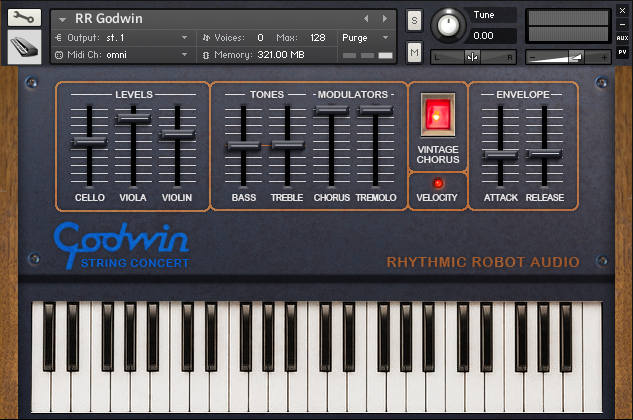Toggle the Velocity red LED button
633x420 pixels.
pyautogui.click(x=438, y=183)
